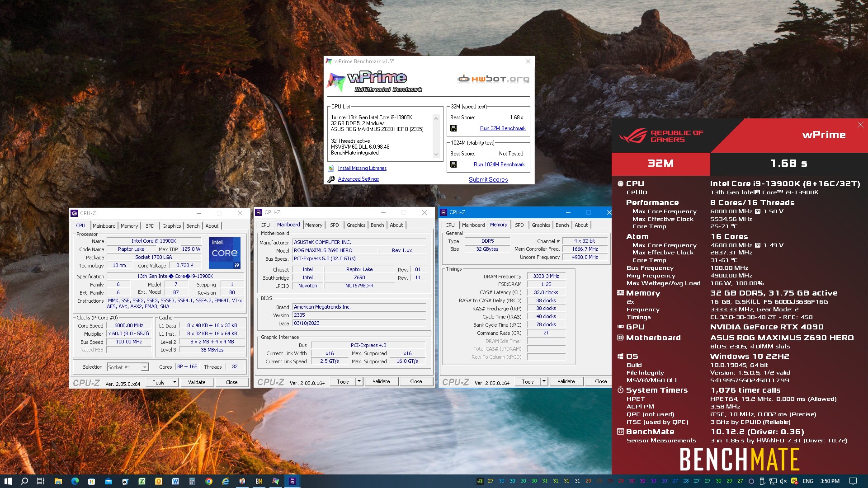This screenshot has height=488, width=868.
Task: Click the muted speaker icon in the tray
Action: click(x=783, y=481)
